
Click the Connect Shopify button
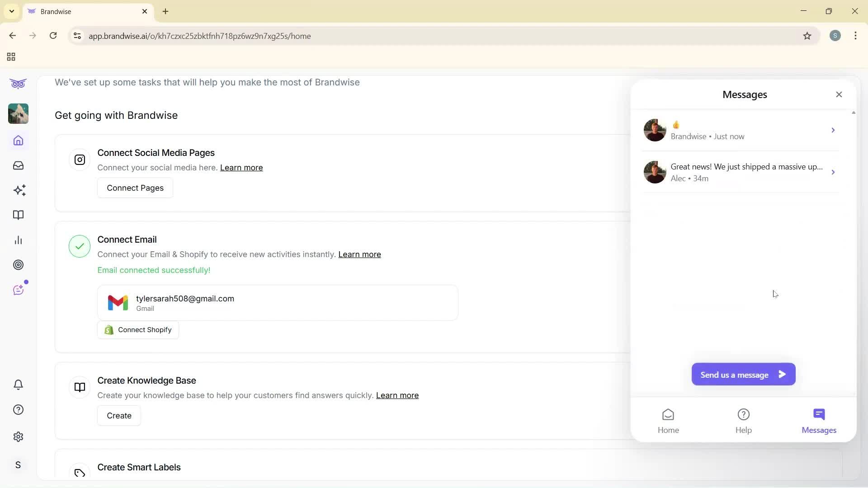pos(138,329)
